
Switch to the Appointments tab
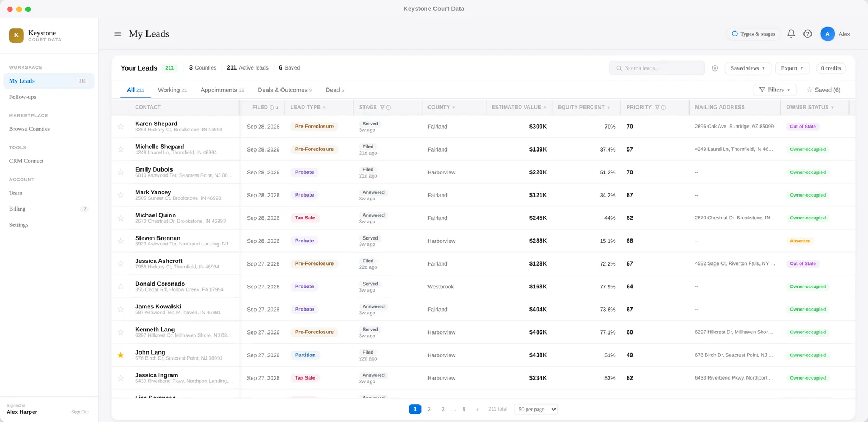tap(222, 90)
